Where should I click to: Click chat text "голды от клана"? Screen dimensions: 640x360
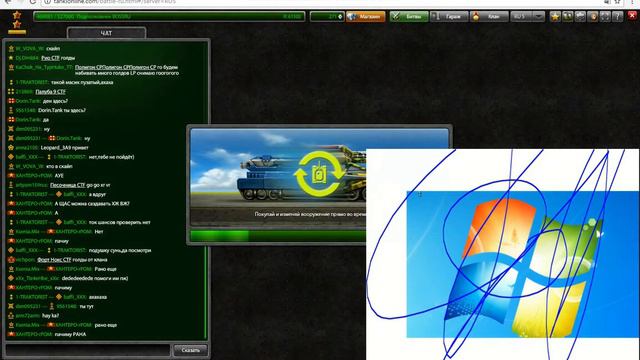tap(90, 260)
